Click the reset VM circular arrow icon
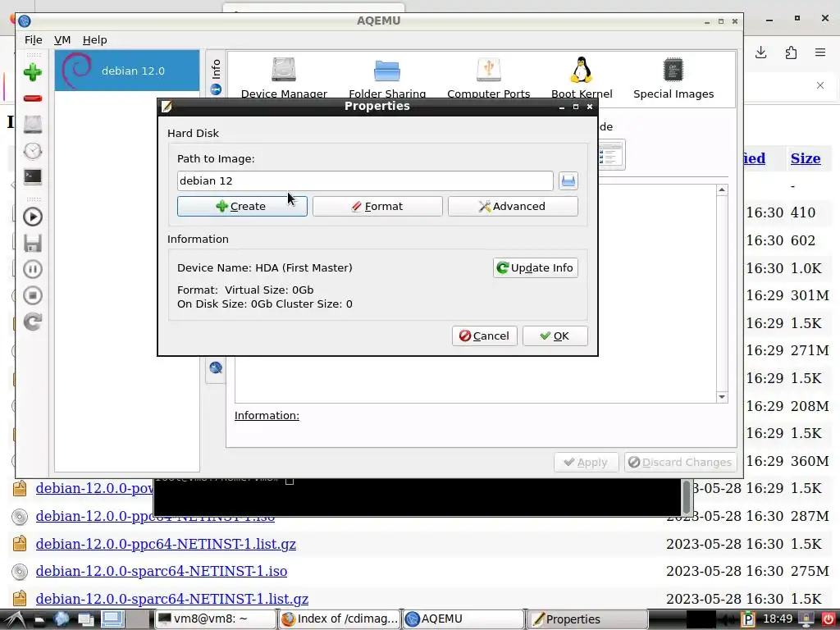This screenshot has width=840, height=630. [x=33, y=322]
